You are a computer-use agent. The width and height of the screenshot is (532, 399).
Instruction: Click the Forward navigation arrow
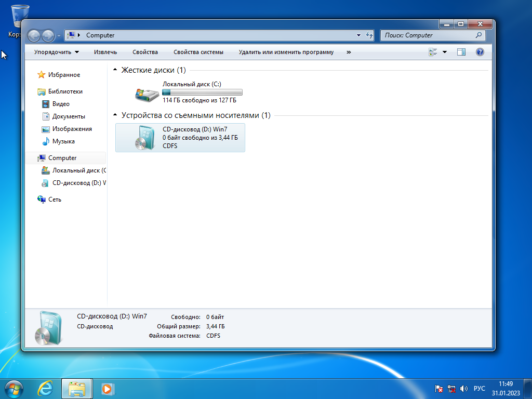point(48,35)
